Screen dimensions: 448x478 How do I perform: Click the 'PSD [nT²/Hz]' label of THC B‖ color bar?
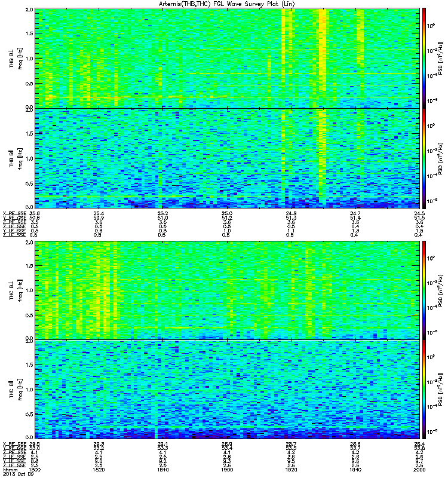pyautogui.click(x=441, y=390)
